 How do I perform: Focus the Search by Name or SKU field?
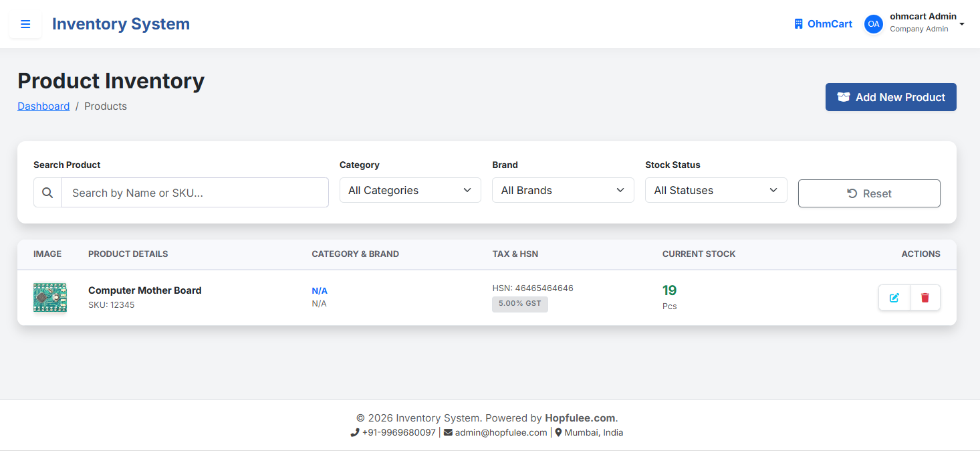195,193
